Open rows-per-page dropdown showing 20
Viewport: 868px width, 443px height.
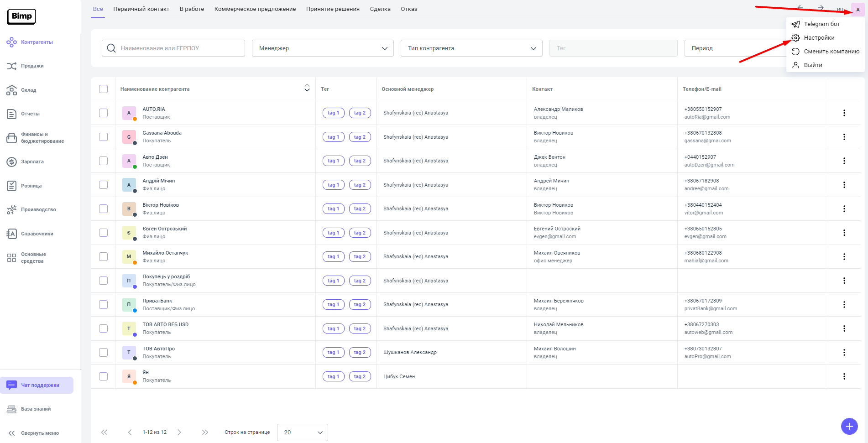click(x=302, y=433)
